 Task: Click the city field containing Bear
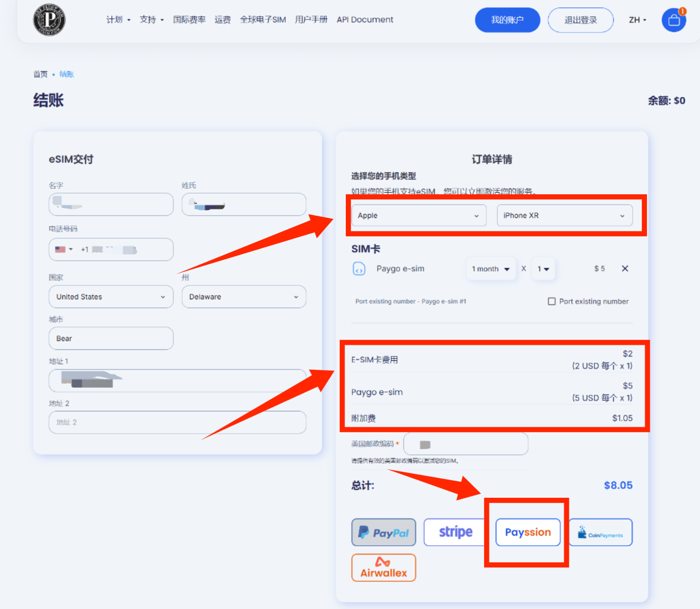click(111, 338)
